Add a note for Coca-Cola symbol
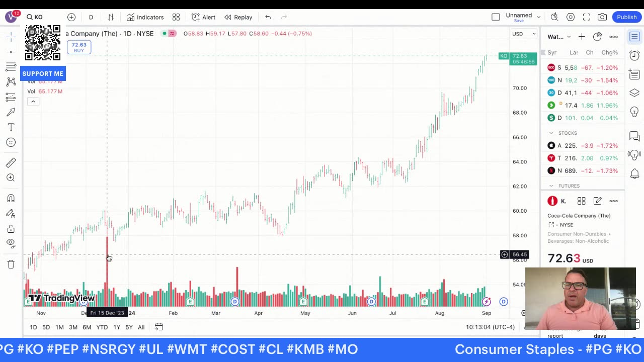The width and height of the screenshot is (644, 362). 597,201
